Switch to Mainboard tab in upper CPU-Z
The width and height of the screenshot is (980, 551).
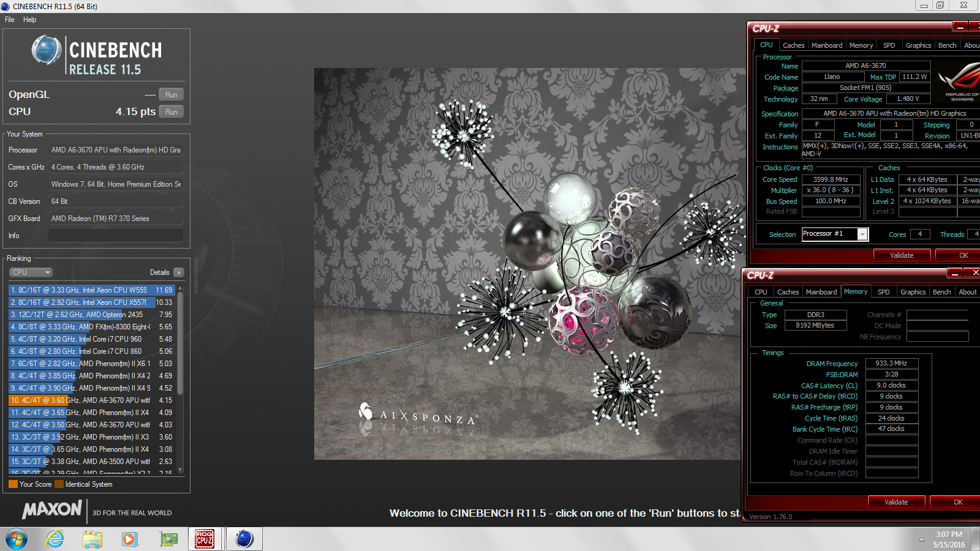(827, 45)
